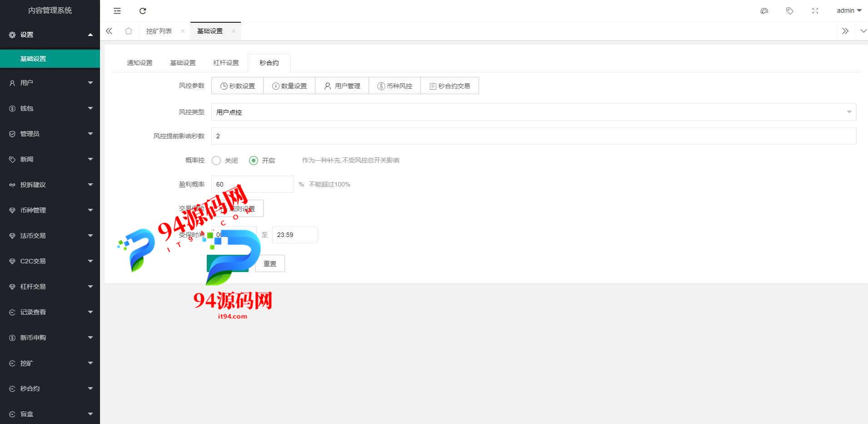Click the 盲盒 icon in sidebar
Image resolution: width=868 pixels, height=424 pixels.
pos(12,414)
